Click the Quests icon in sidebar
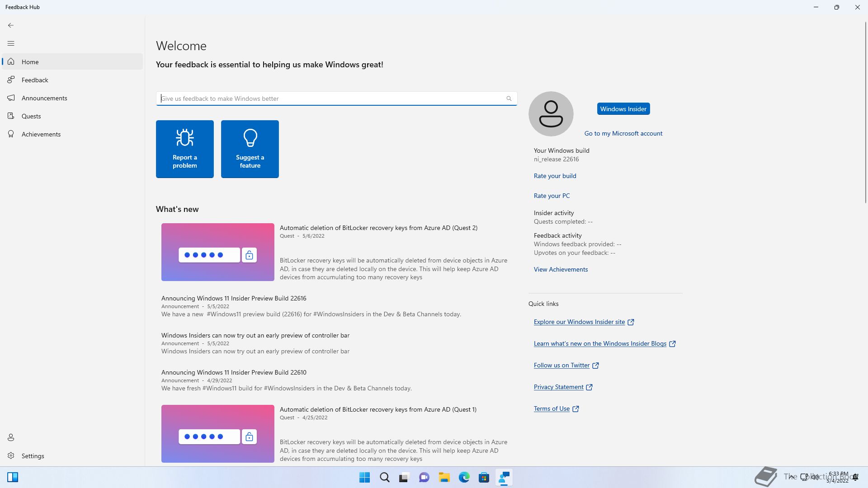Viewport: 868px width, 488px height. (11, 116)
